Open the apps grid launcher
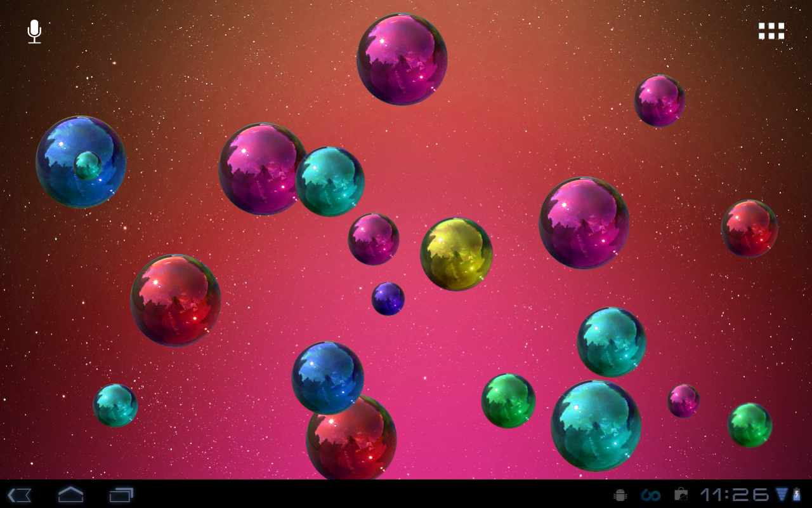 (x=771, y=31)
